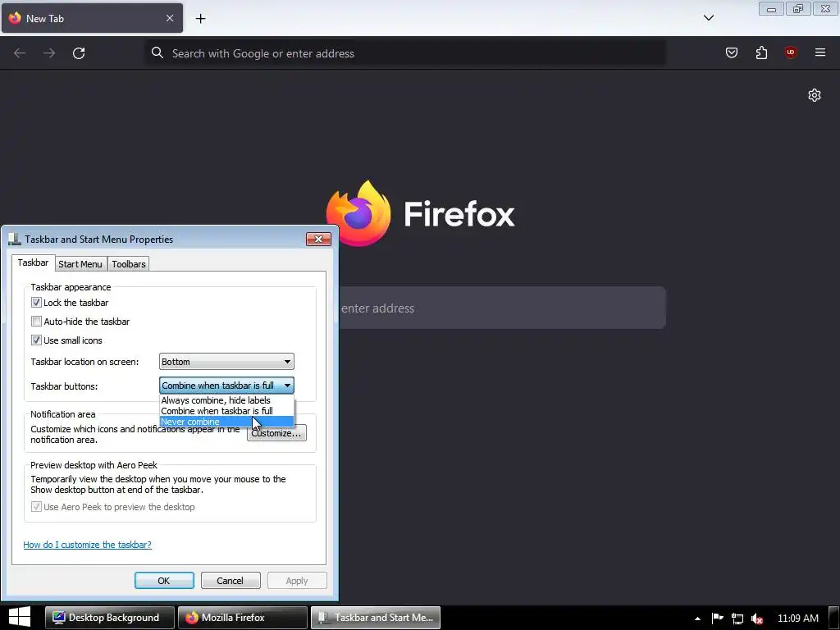Viewport: 840px width, 630px height.
Task: Click the Show desktop button at taskbar end
Action: click(x=834, y=618)
